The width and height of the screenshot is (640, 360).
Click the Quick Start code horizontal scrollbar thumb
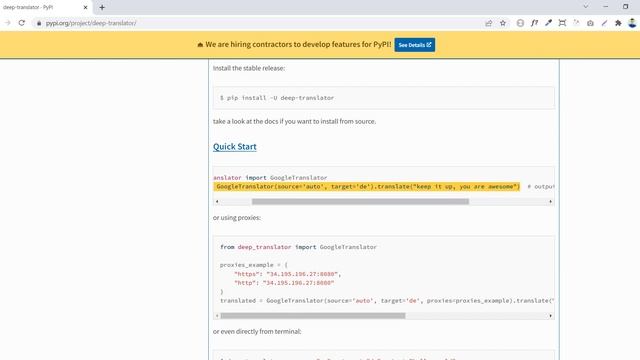point(360,201)
